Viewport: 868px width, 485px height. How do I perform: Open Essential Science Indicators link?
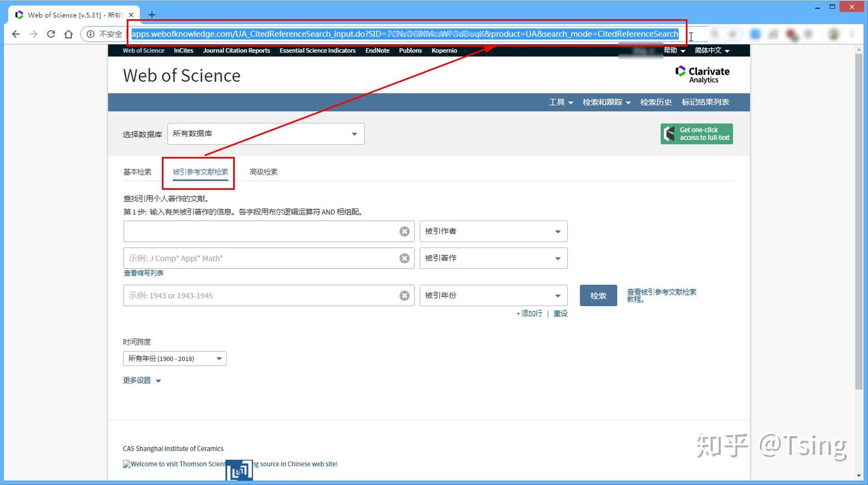[x=318, y=51]
